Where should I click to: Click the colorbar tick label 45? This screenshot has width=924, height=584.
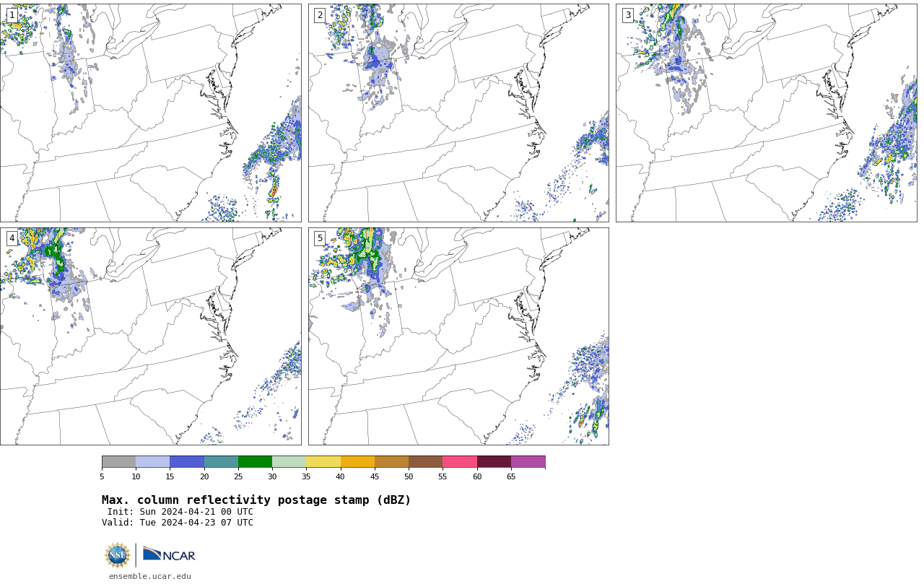point(375,476)
